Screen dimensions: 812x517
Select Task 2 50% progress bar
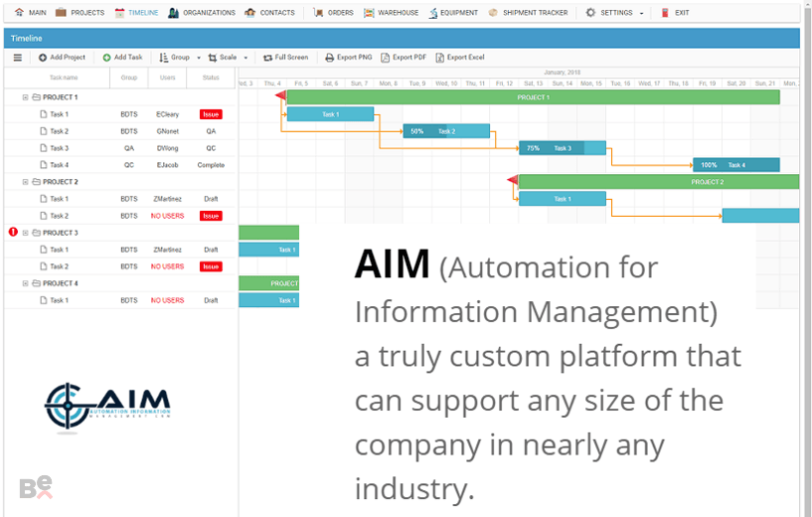pyautogui.click(x=446, y=131)
